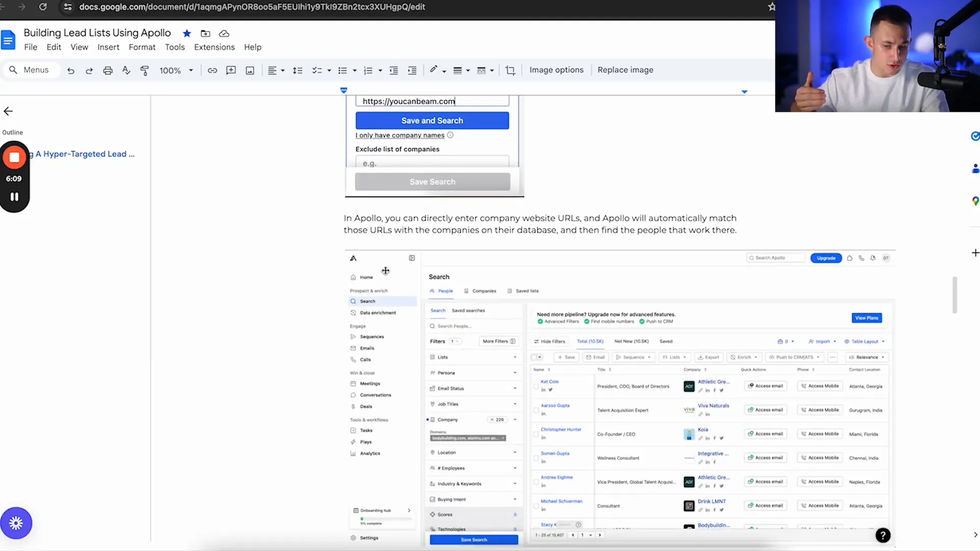Click the right indent ruler marker
Image resolution: width=980 pixels, height=551 pixels.
coord(744,91)
